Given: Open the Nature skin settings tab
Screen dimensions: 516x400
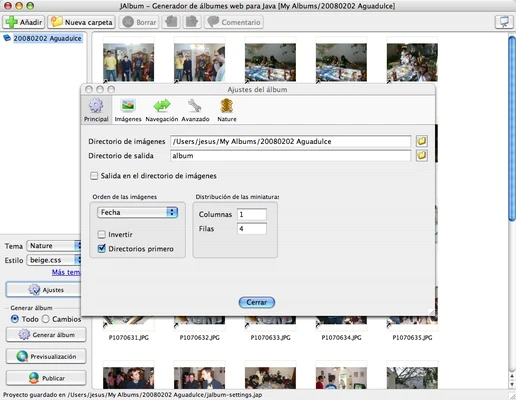Looking at the screenshot, I should (x=227, y=110).
